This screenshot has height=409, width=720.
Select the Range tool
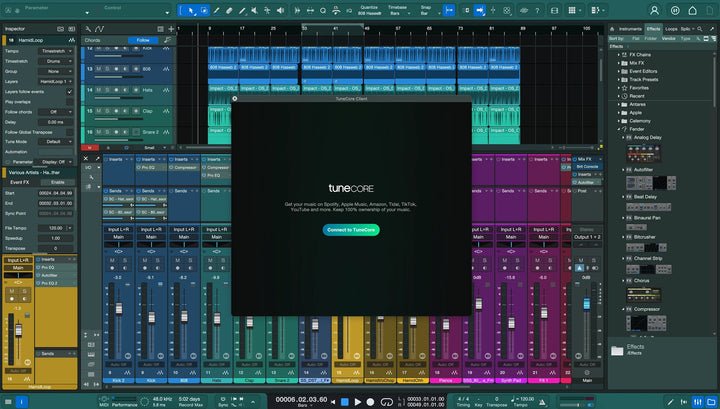click(204, 10)
